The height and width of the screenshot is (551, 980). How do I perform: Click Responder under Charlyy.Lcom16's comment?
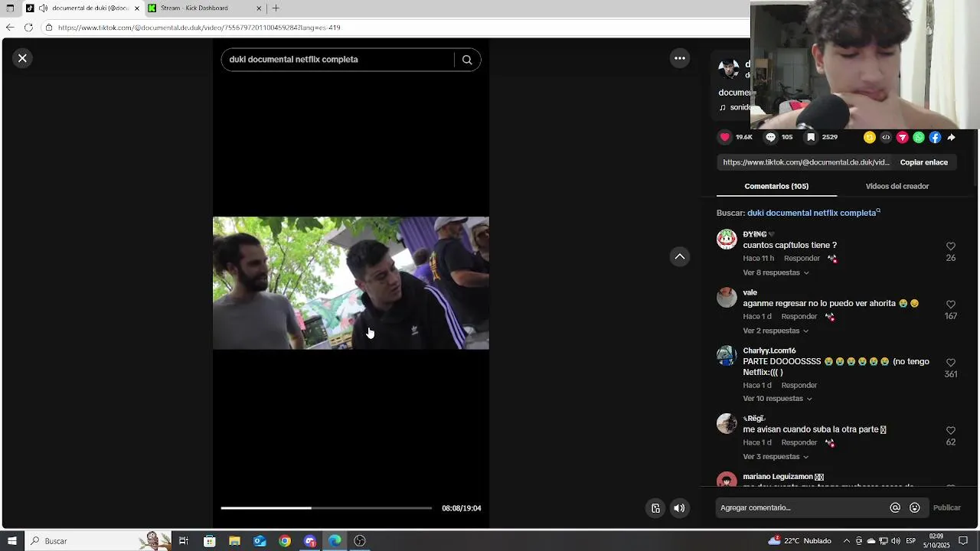click(x=799, y=385)
